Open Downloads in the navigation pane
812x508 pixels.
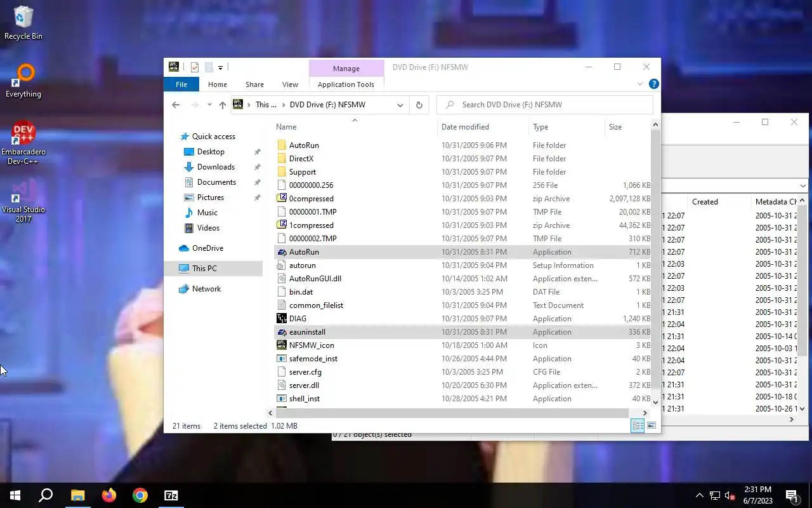(216, 167)
